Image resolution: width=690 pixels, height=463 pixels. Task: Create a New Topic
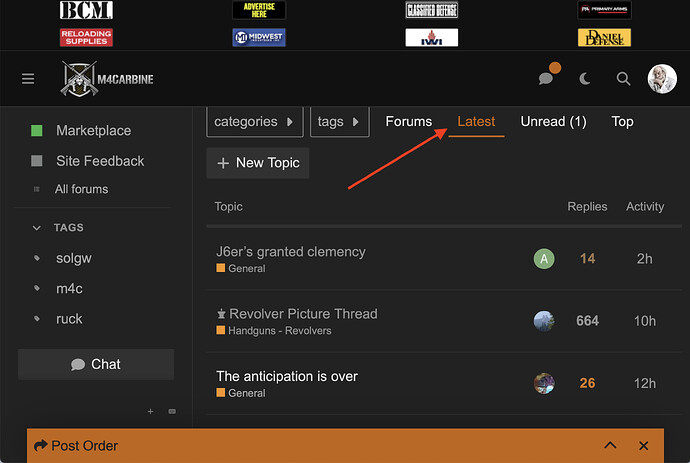click(x=258, y=163)
